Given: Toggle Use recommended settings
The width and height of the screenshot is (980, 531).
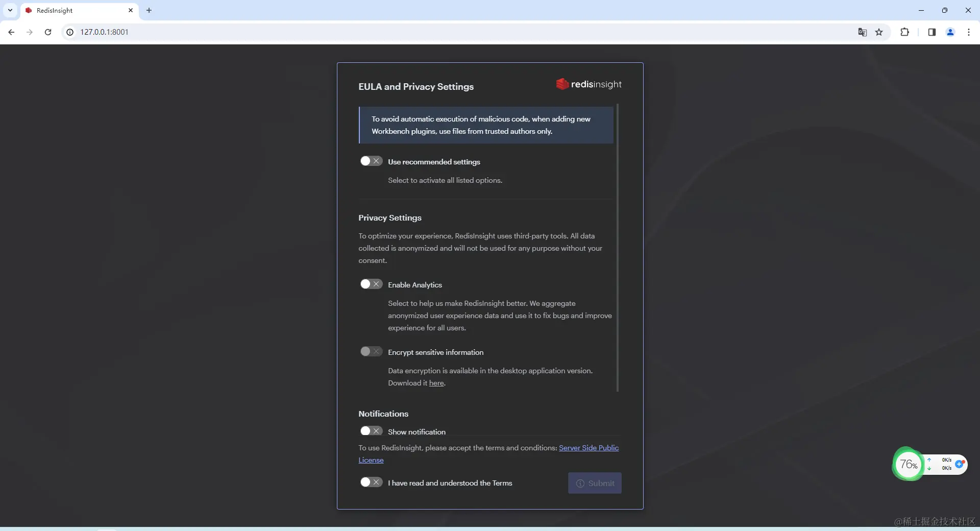Looking at the screenshot, I should [x=371, y=160].
